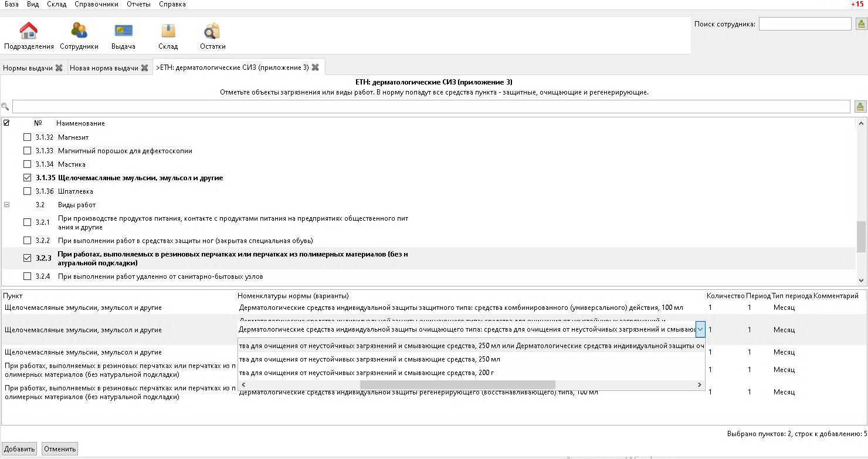Open the Отчеты menu
This screenshot has width=868, height=459.
[138, 4]
